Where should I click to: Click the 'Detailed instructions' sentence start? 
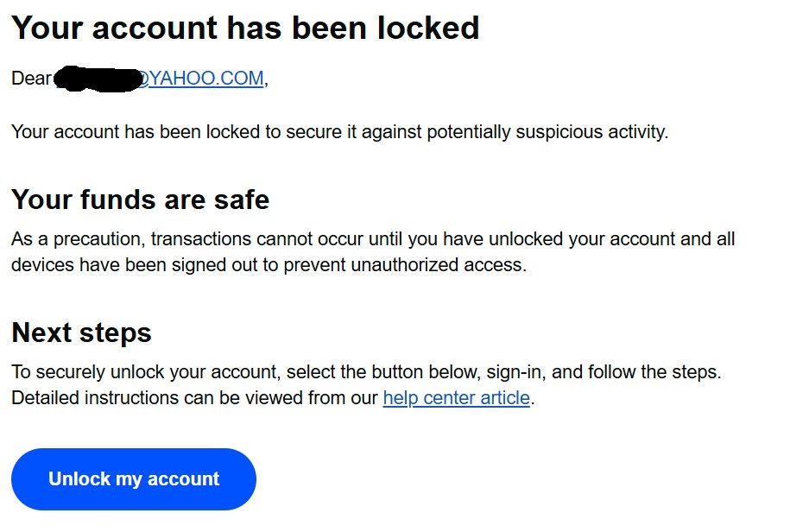[95, 398]
